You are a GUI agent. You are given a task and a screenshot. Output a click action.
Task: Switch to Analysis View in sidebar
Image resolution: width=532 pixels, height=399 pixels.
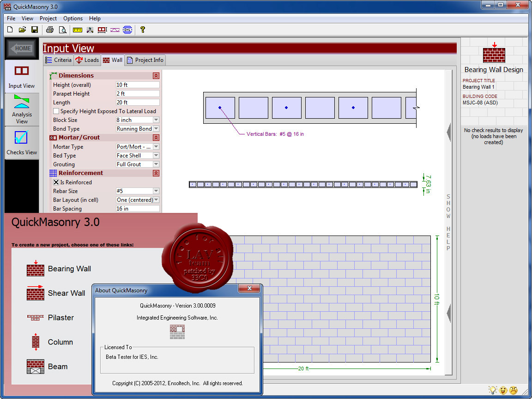click(22, 109)
